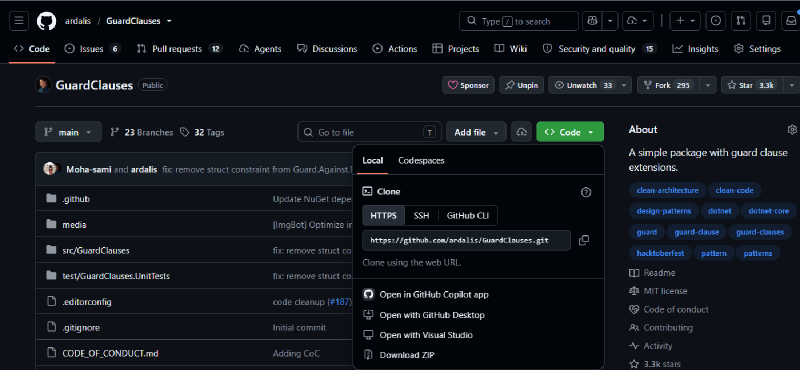800x370 pixels.
Task: Open the main branch selector dropdown
Action: 68,132
